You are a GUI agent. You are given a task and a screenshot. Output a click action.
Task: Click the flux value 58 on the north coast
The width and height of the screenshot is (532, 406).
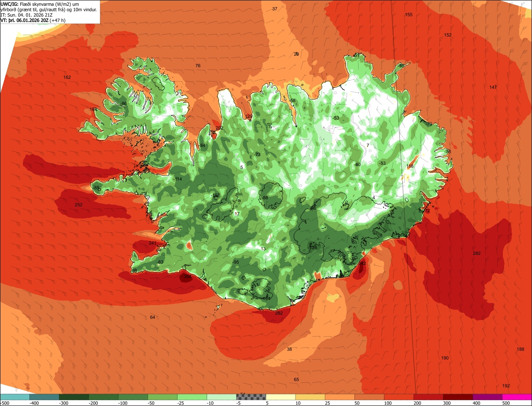click(293, 100)
